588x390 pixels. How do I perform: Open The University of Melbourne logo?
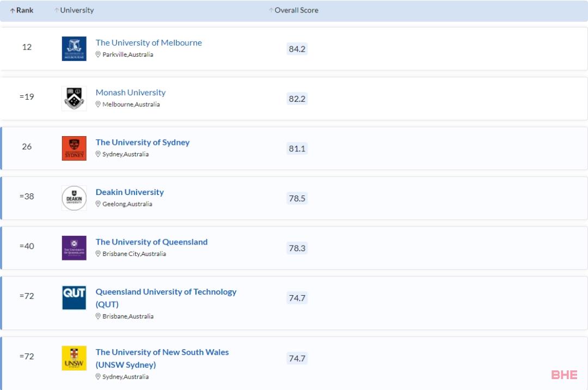[74, 49]
